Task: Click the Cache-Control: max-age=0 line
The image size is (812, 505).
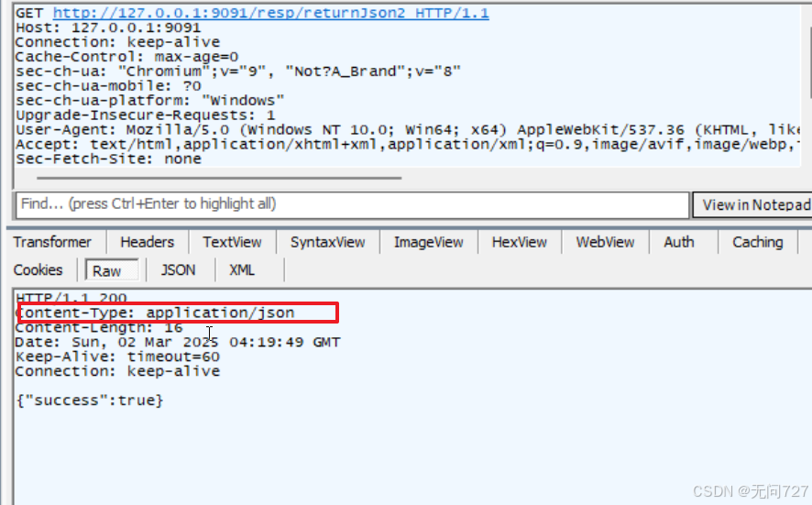Action: point(126,57)
